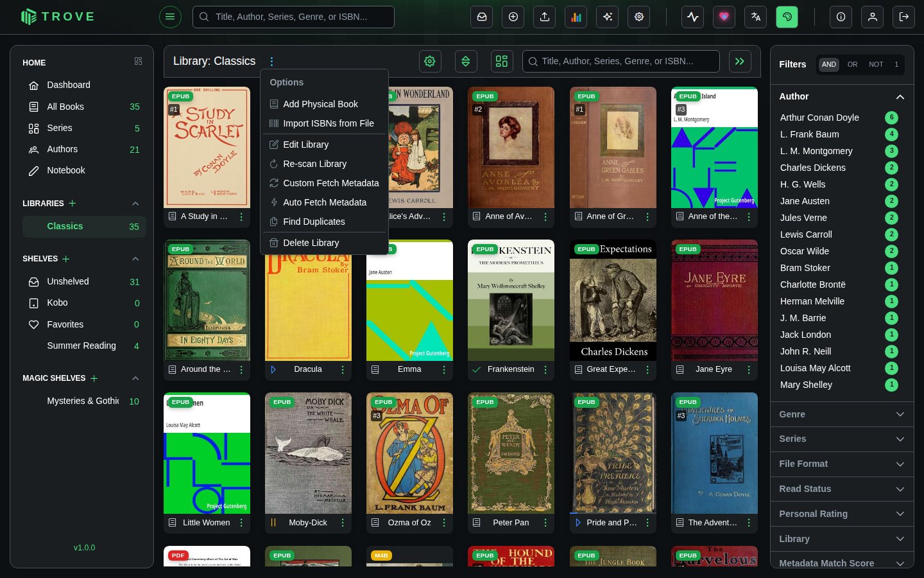Screen dimensions: 924x578
Task: Select Delete Library from Options menu
Action: 324,243
